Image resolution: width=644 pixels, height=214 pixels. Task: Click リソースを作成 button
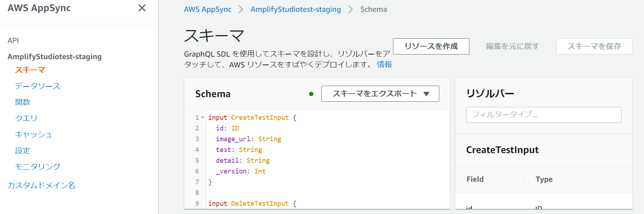point(431,46)
